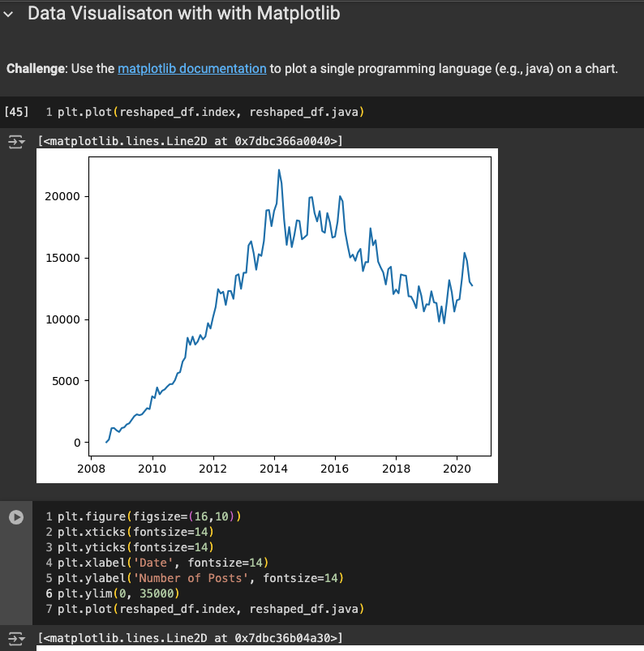This screenshot has height=651, width=644.
Task: Click the Data Visualisaton with Matplotlib heading
Action: coord(183,13)
